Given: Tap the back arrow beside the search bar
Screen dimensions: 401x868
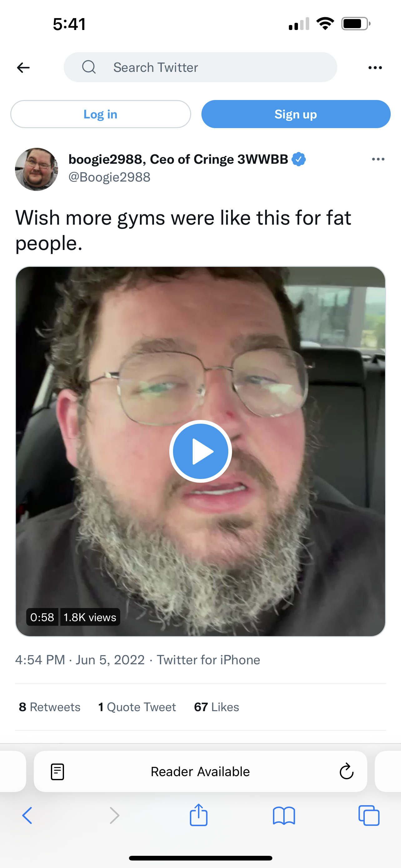Looking at the screenshot, I should [23, 68].
